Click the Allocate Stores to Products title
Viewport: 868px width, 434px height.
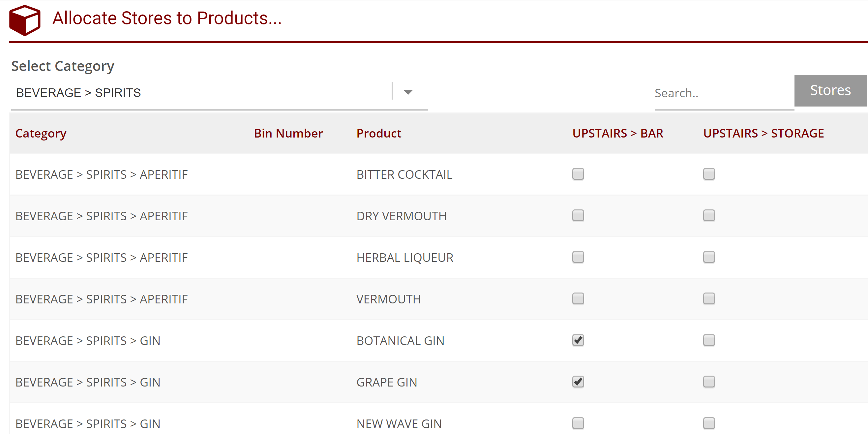166,18
